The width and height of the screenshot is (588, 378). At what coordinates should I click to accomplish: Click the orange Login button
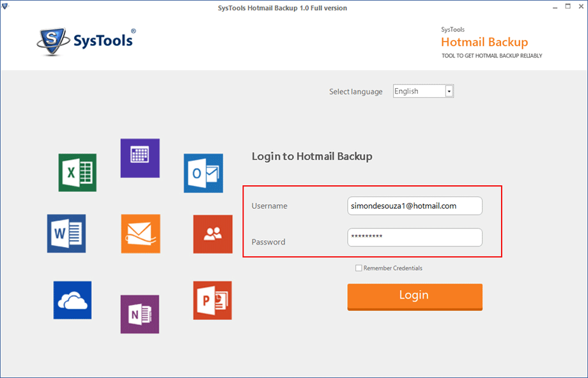coord(415,296)
